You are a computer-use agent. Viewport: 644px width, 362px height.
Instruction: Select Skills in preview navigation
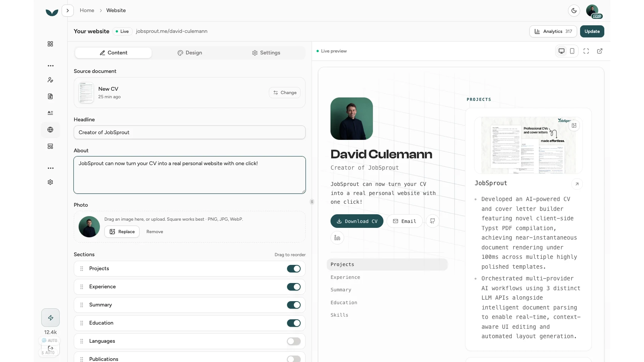coord(339,315)
